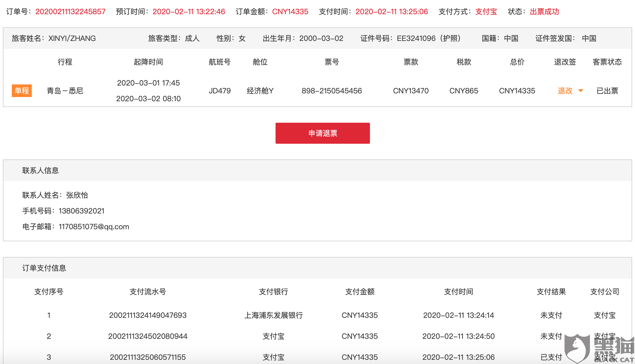Click 总价 value CNY14335 in itinerary row

(517, 91)
